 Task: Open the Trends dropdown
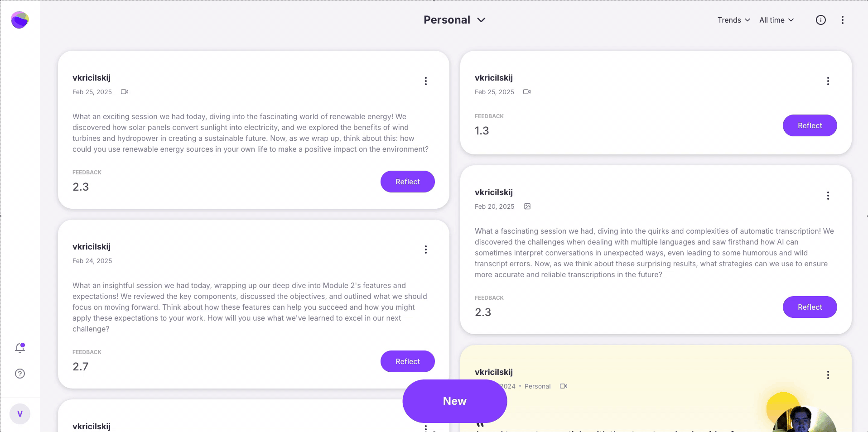733,20
